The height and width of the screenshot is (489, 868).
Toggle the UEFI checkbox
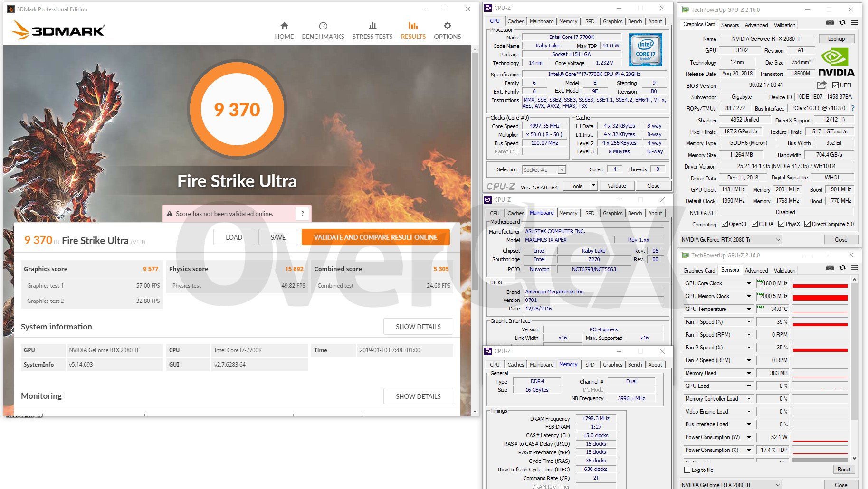(836, 85)
